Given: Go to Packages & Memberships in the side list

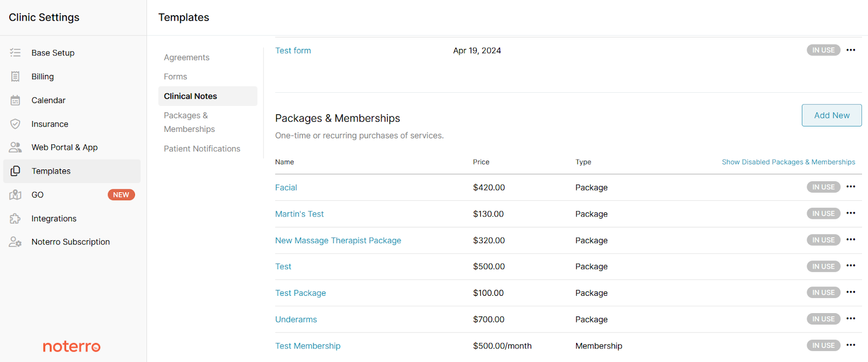Looking at the screenshot, I should pyautogui.click(x=189, y=122).
